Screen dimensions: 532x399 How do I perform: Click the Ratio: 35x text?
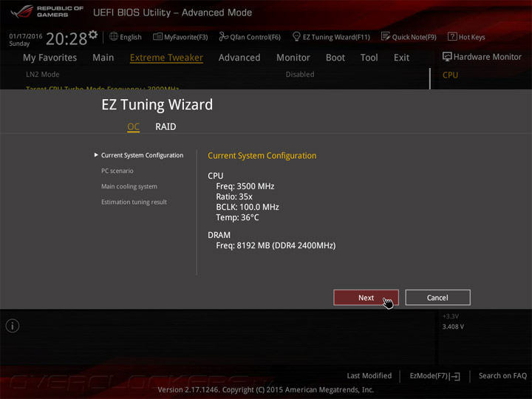click(234, 197)
